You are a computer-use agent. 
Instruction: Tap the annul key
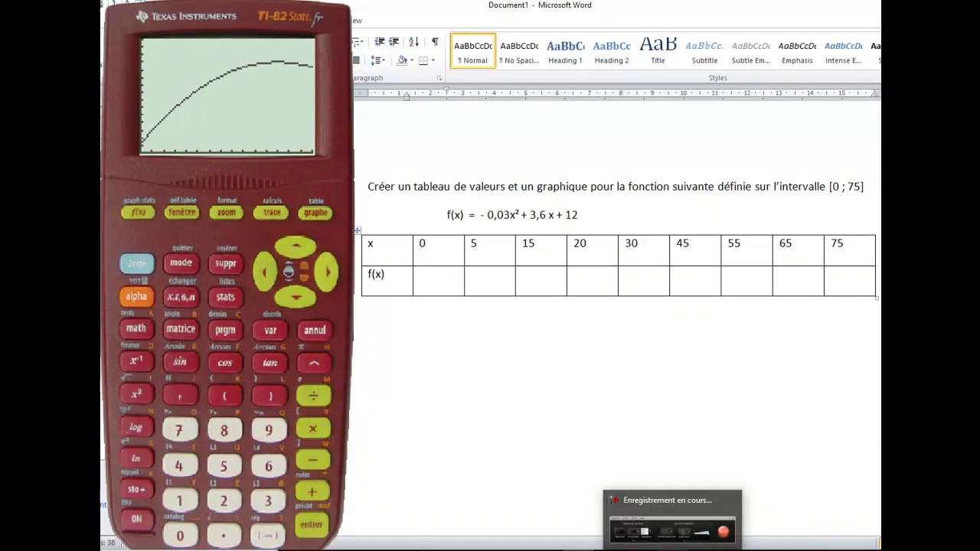pos(315,331)
